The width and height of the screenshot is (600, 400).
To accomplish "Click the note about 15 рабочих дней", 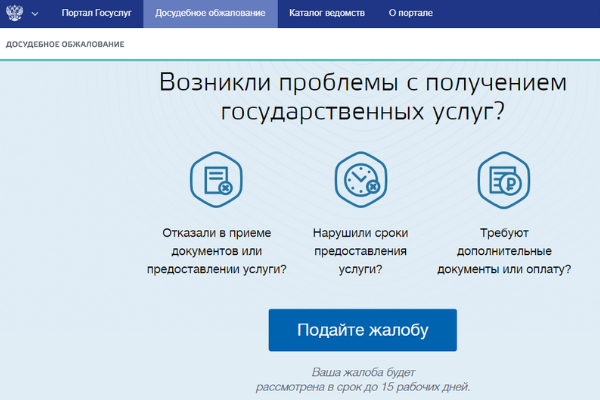I will click(x=363, y=380).
